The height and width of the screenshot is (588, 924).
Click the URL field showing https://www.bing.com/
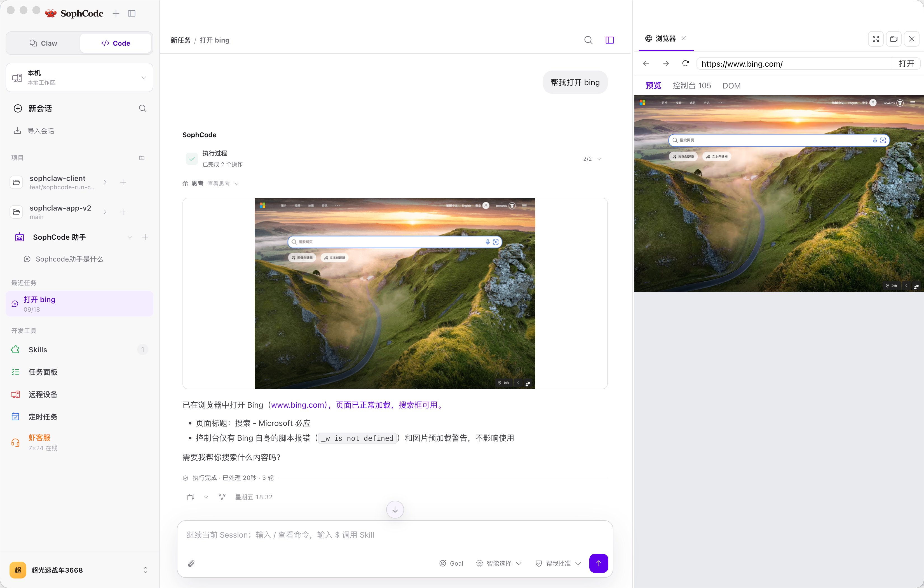pyautogui.click(x=795, y=64)
